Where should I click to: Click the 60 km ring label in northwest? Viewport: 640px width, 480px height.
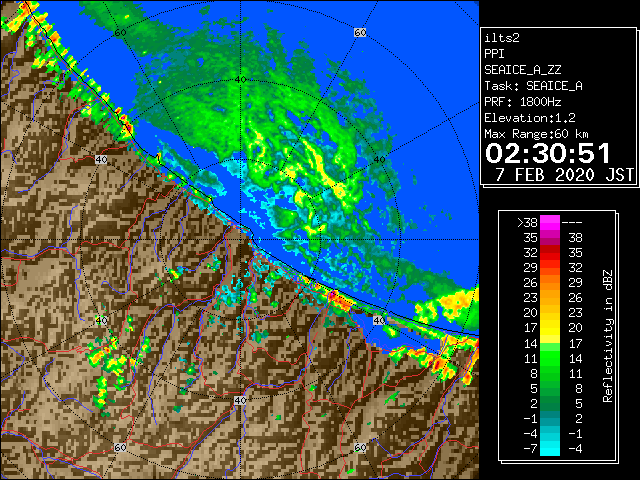tap(120, 33)
